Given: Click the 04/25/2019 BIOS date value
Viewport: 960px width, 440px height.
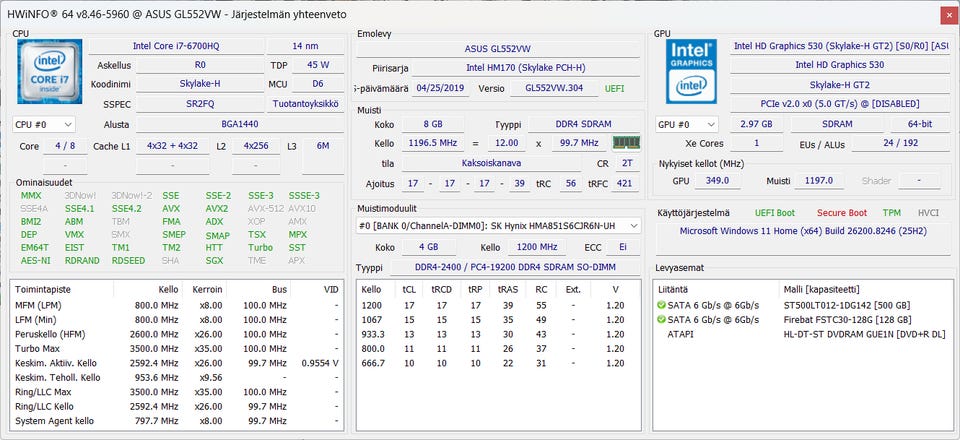Looking at the screenshot, I should click(x=441, y=88).
